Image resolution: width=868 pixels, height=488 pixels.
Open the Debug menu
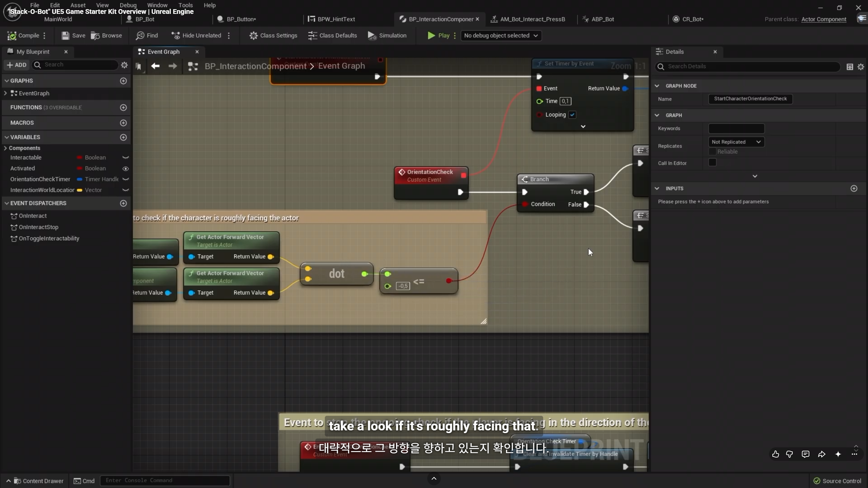tap(128, 5)
